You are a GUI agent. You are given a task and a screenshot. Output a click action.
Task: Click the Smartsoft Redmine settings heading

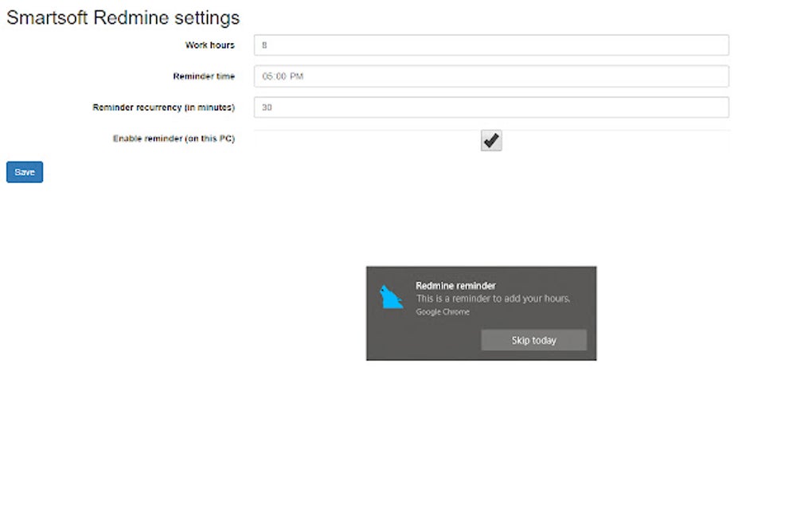[123, 18]
